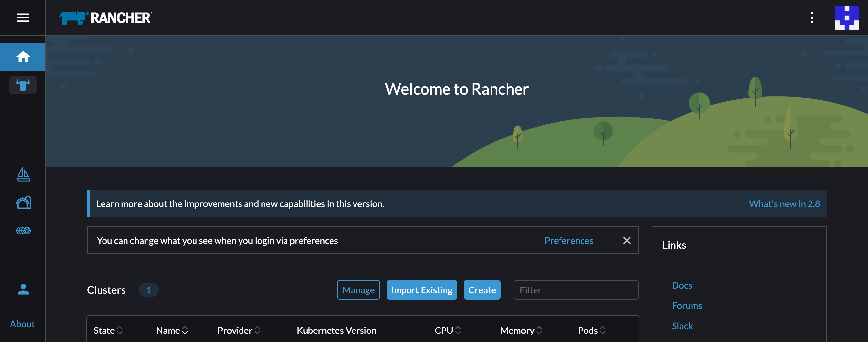868x342 pixels.
Task: Click the Clusters heading
Action: [106, 290]
